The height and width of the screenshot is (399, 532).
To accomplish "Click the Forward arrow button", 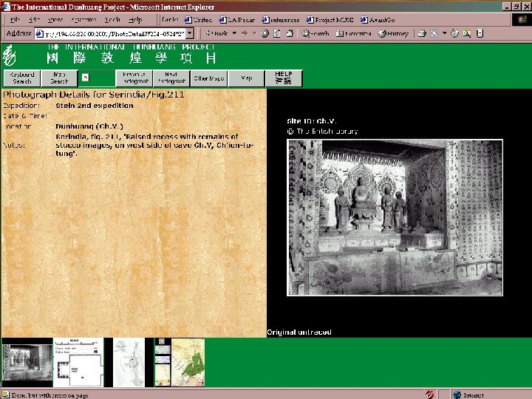I will (x=245, y=33).
